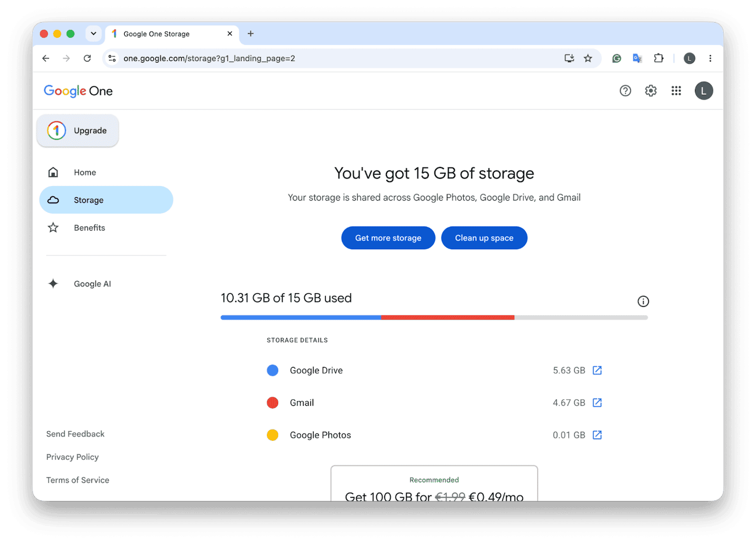Screen dimensions: 756x544
Task: Open Benefits in sidebar
Action: 106,228
